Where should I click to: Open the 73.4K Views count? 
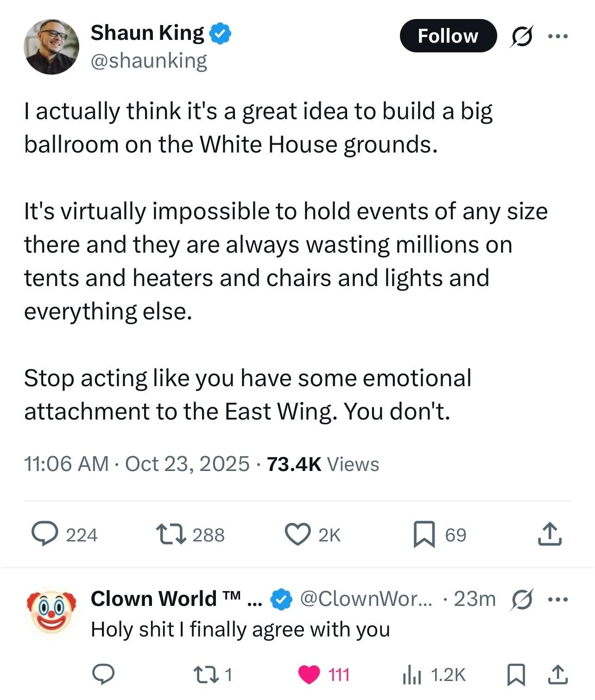click(x=323, y=464)
